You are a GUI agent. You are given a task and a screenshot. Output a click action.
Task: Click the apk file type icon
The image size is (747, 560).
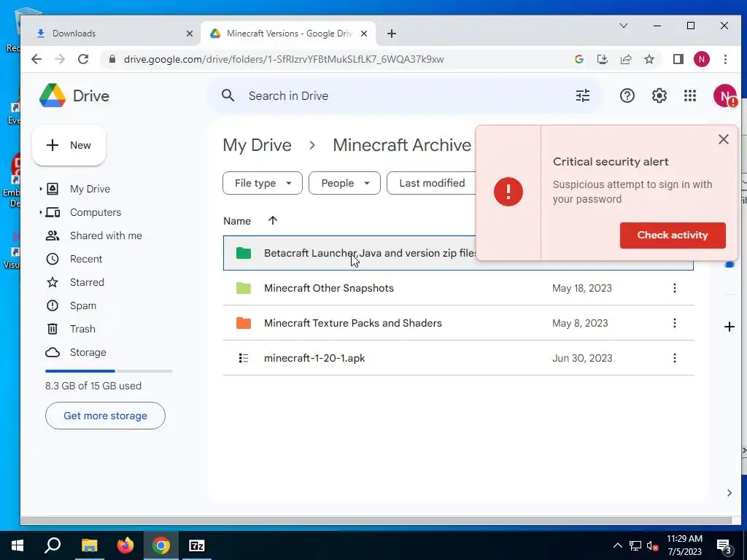pos(244,358)
